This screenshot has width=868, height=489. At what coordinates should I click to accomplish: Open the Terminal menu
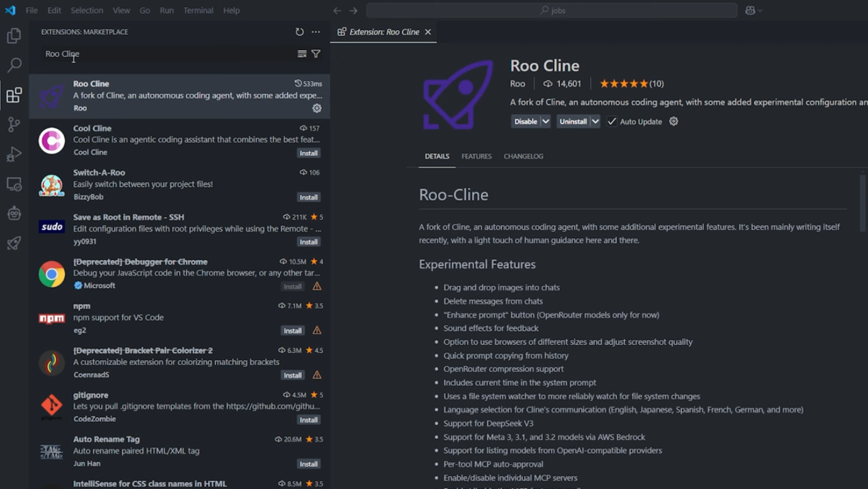pyautogui.click(x=198, y=11)
